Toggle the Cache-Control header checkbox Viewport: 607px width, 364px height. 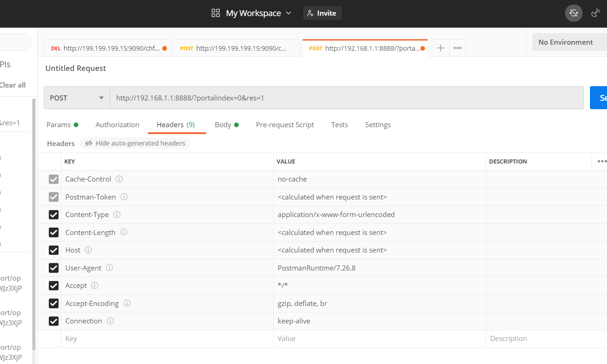(53, 179)
